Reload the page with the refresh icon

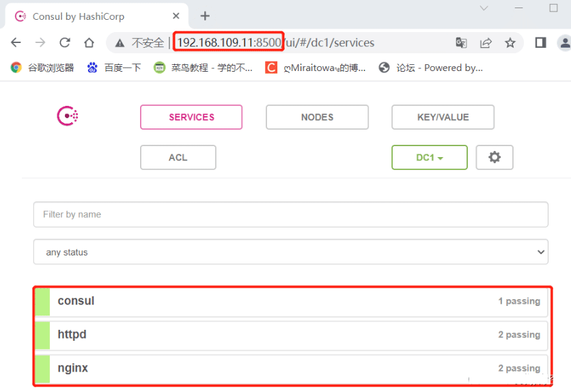(65, 42)
